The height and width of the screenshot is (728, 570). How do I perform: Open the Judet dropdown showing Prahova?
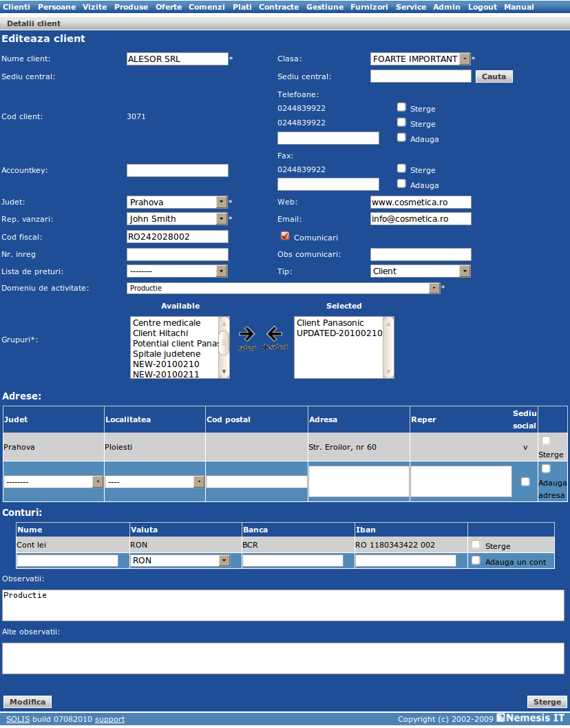tap(177, 202)
